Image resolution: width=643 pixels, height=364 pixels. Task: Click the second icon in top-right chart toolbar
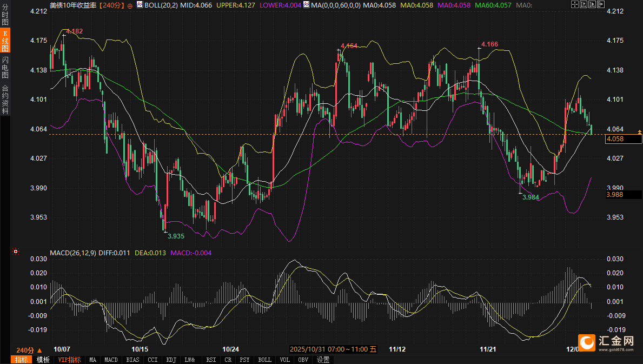pyautogui.click(x=582, y=5)
